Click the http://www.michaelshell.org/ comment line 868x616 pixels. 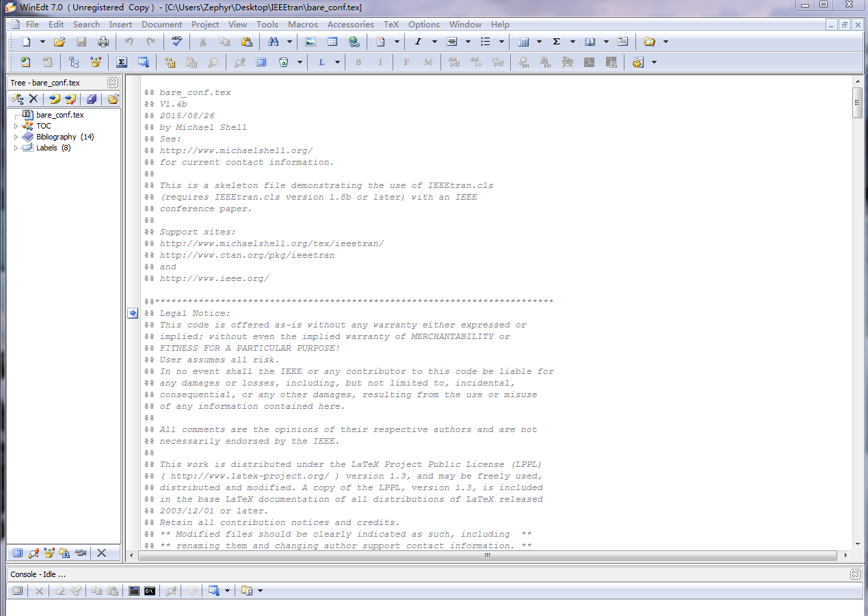point(228,150)
